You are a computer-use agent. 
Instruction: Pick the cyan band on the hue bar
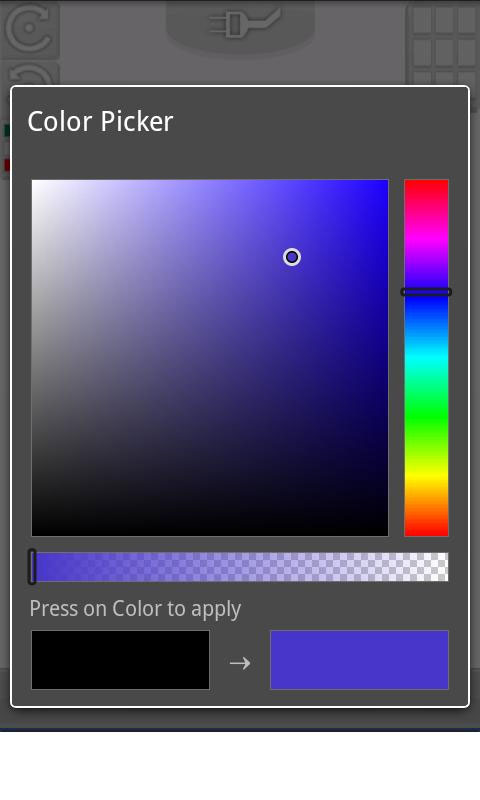click(426, 359)
